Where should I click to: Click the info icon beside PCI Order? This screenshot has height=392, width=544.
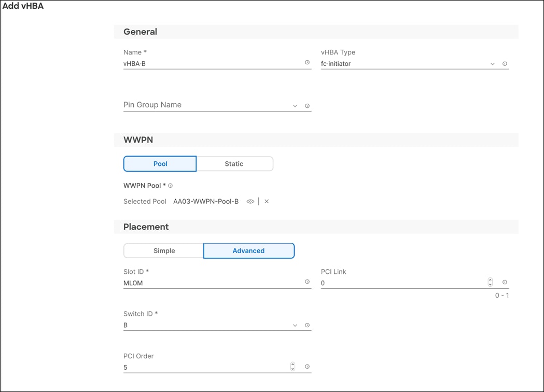pos(307,366)
